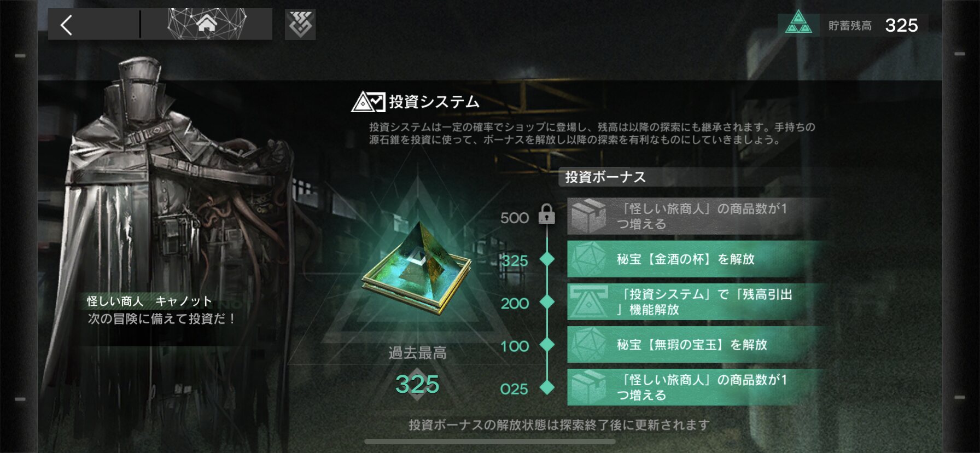980x453 pixels.
Task: Tap the padlock icon next to 500
Action: pyautogui.click(x=546, y=214)
